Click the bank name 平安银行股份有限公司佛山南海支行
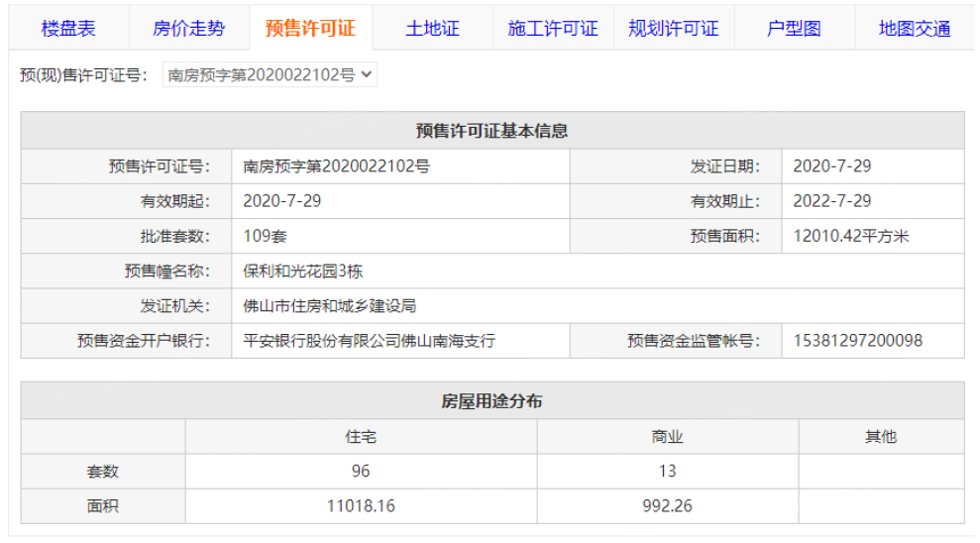The width and height of the screenshot is (980, 543). pyautogui.click(x=369, y=341)
